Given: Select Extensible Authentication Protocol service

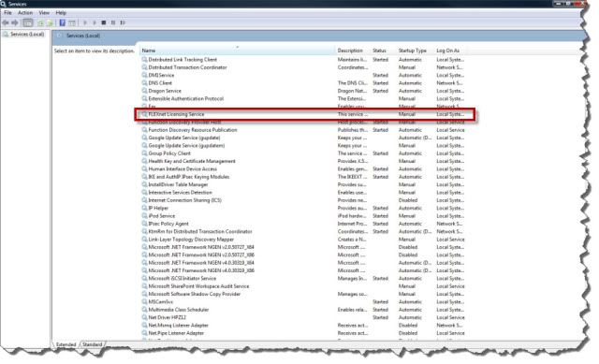Looking at the screenshot, I should click(186, 98).
